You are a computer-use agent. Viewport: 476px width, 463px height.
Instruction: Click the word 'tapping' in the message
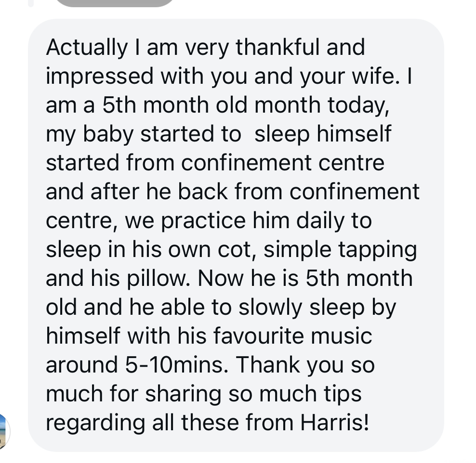click(x=378, y=250)
